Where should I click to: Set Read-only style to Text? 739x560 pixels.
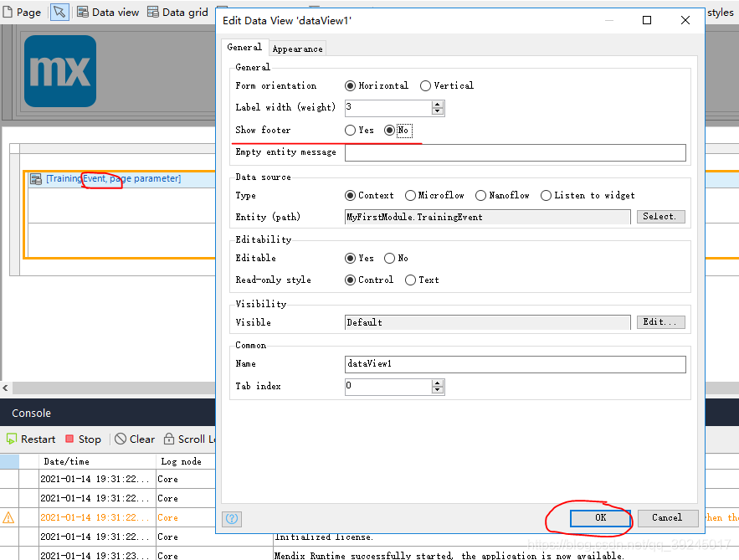[410, 280]
